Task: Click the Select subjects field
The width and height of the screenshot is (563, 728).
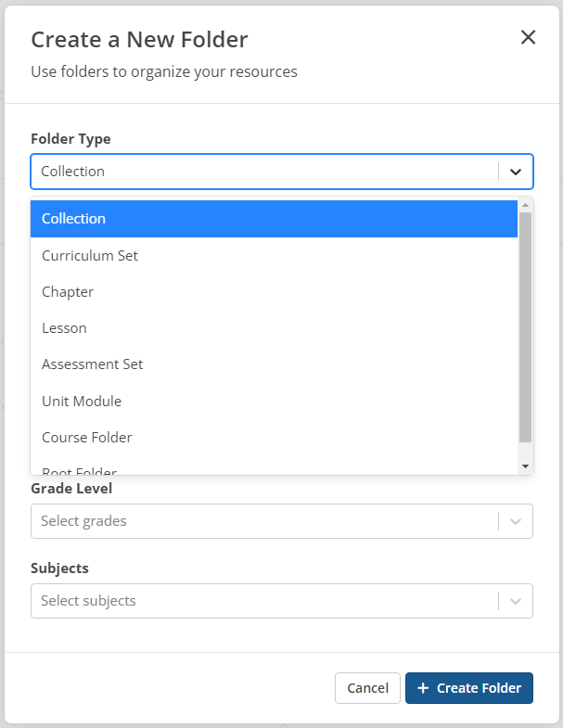Action: [264, 601]
